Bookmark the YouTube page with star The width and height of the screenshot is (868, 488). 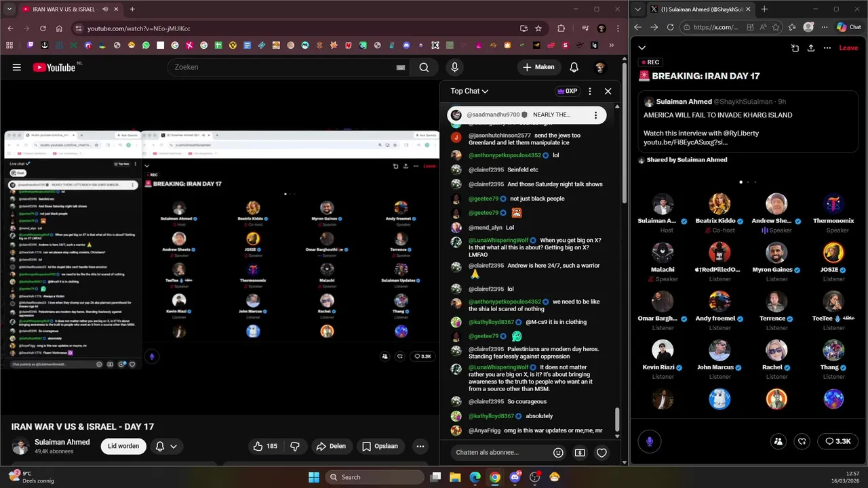tap(538, 28)
